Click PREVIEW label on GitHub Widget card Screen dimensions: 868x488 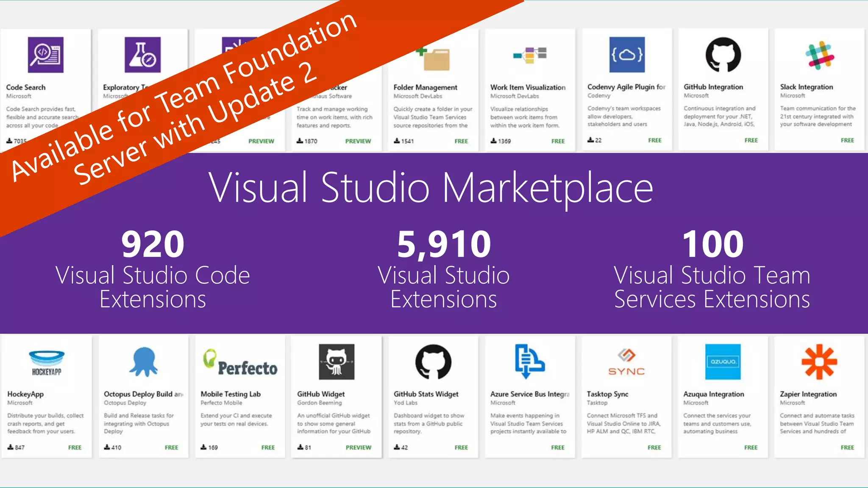click(359, 447)
